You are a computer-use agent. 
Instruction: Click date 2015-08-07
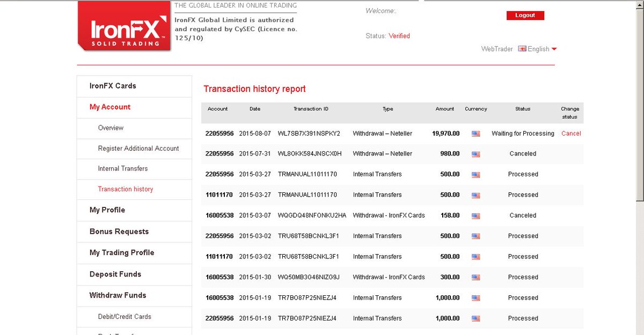click(255, 133)
